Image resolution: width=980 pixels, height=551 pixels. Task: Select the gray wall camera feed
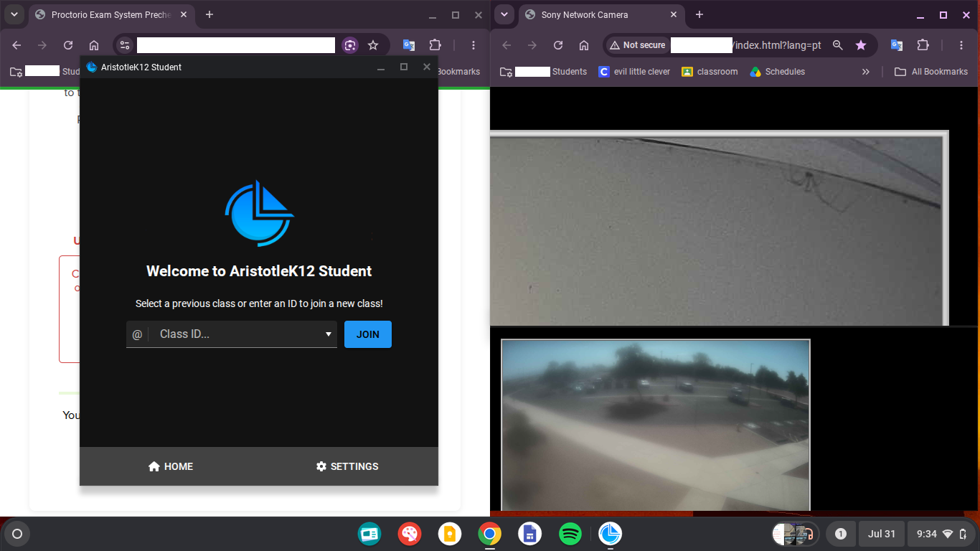coord(720,228)
